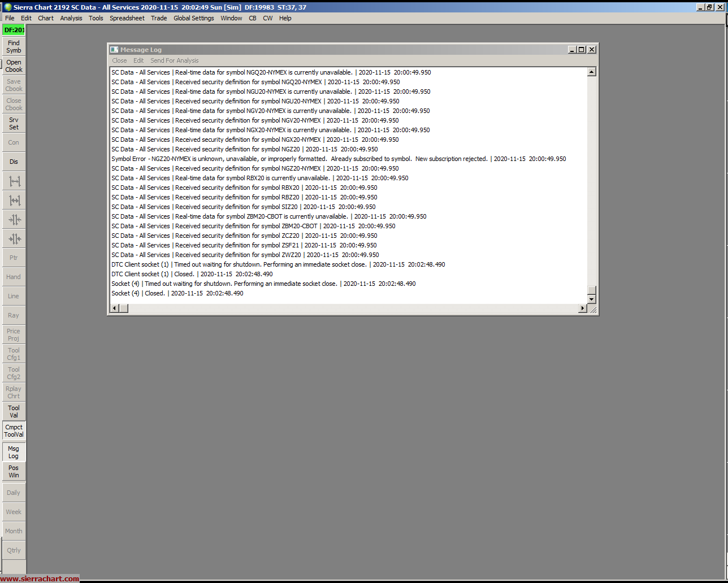Select the 'Received security definition for symbol SIZ20' line
The width and height of the screenshot is (728, 583).
(244, 207)
